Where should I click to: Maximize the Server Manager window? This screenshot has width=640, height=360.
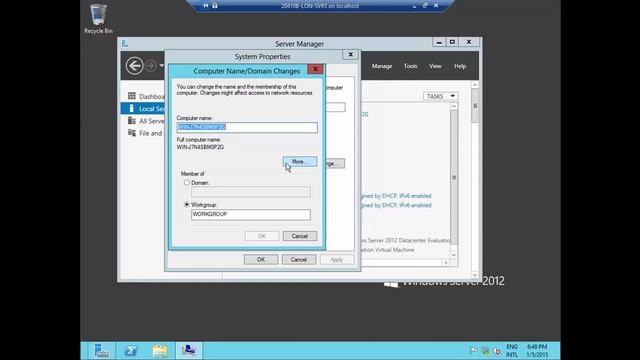click(x=452, y=42)
